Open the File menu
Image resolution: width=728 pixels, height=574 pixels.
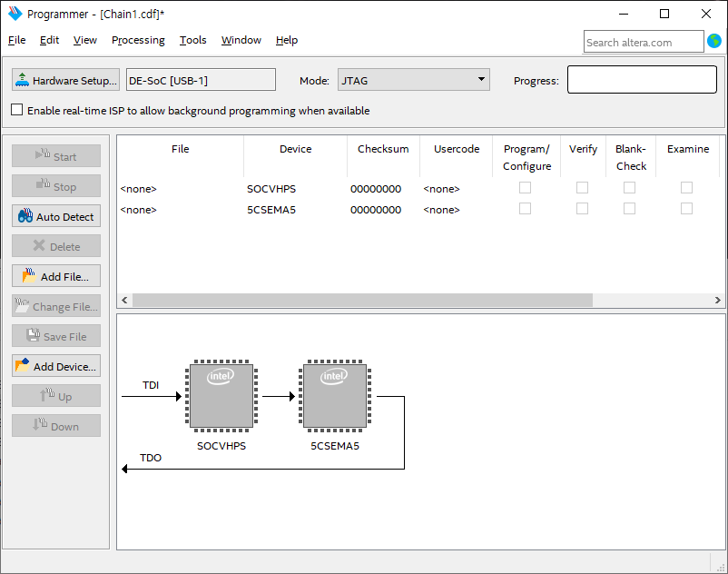(x=16, y=40)
